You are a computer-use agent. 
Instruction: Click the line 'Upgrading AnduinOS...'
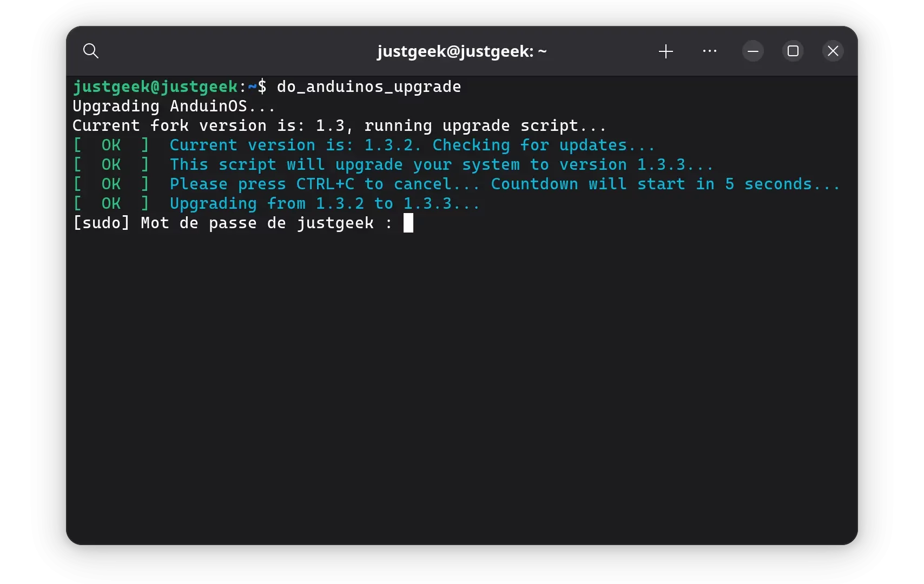tap(174, 107)
